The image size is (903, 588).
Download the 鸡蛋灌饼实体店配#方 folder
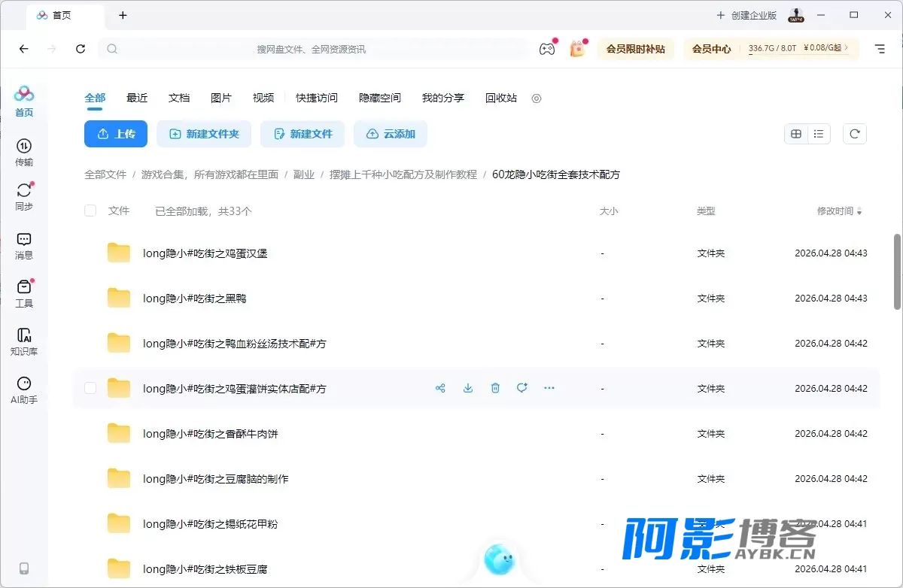[468, 388]
